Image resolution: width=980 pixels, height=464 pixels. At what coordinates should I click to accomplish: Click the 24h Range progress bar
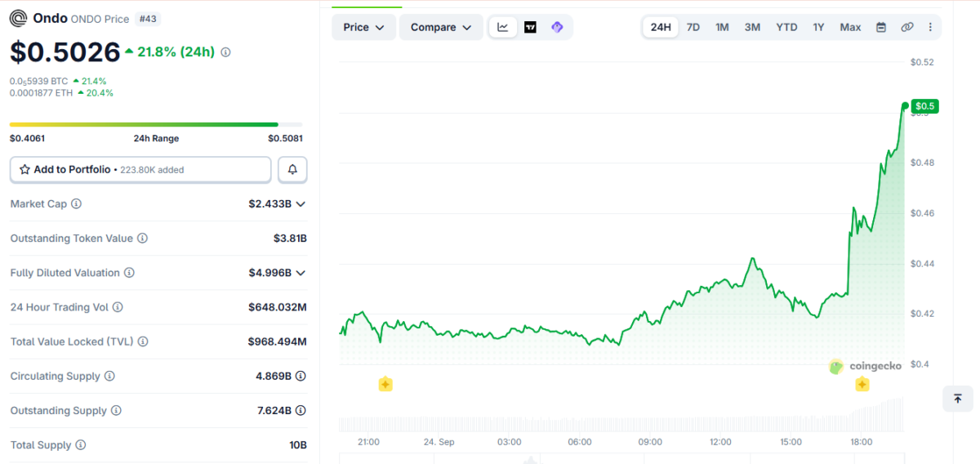pos(156,124)
